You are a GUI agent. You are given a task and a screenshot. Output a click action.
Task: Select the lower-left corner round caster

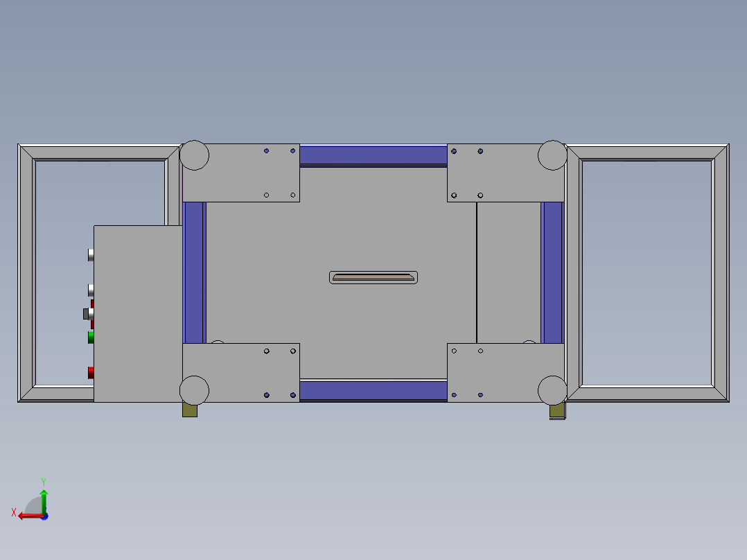(194, 390)
